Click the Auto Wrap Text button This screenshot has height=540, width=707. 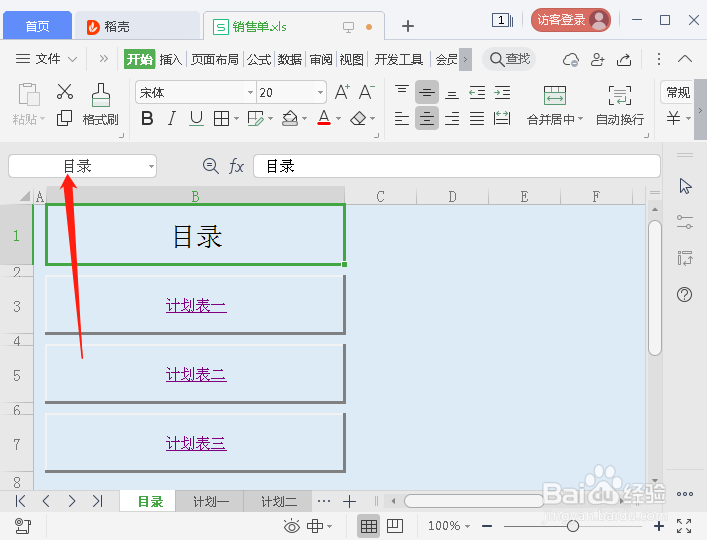point(620,105)
